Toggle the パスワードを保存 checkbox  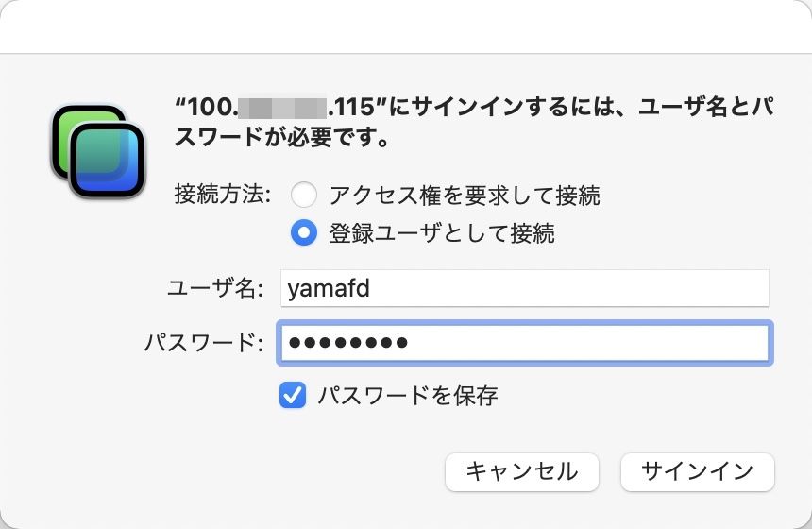(x=293, y=395)
